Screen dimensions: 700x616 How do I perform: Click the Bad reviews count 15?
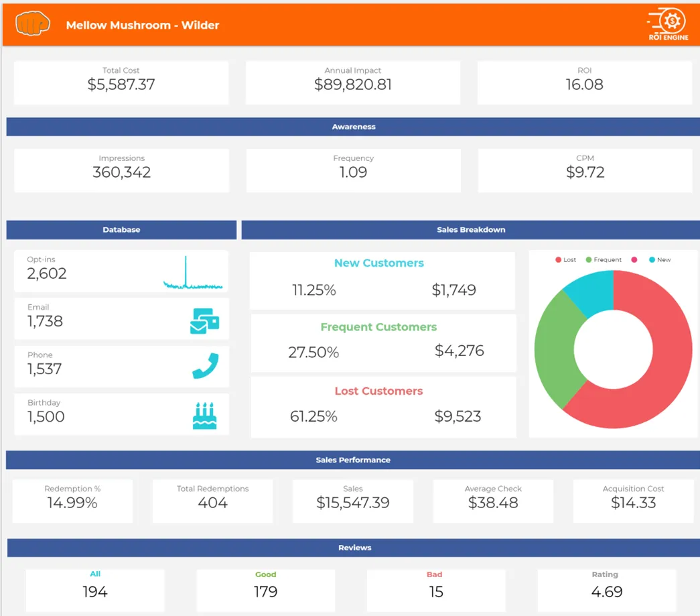tap(436, 592)
